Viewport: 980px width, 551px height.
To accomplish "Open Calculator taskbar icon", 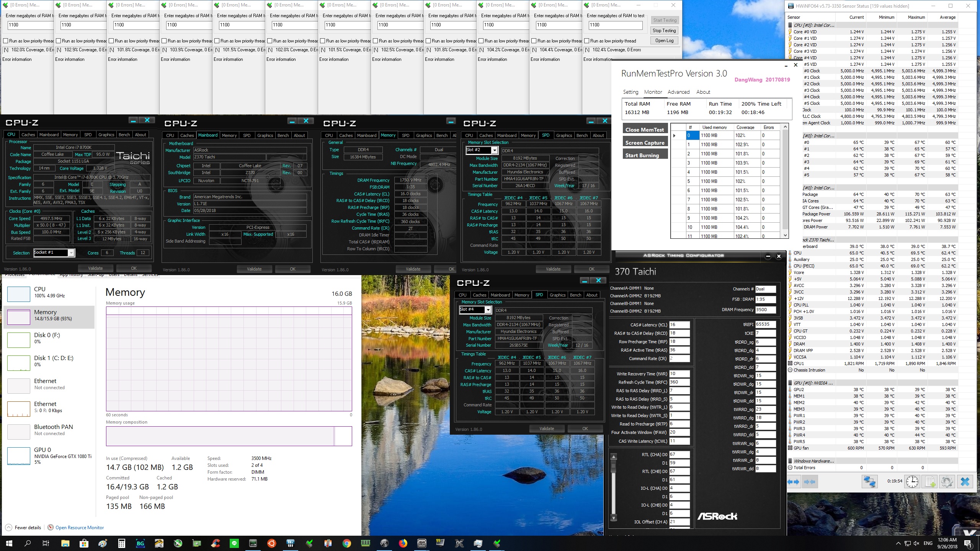I will coord(121,543).
